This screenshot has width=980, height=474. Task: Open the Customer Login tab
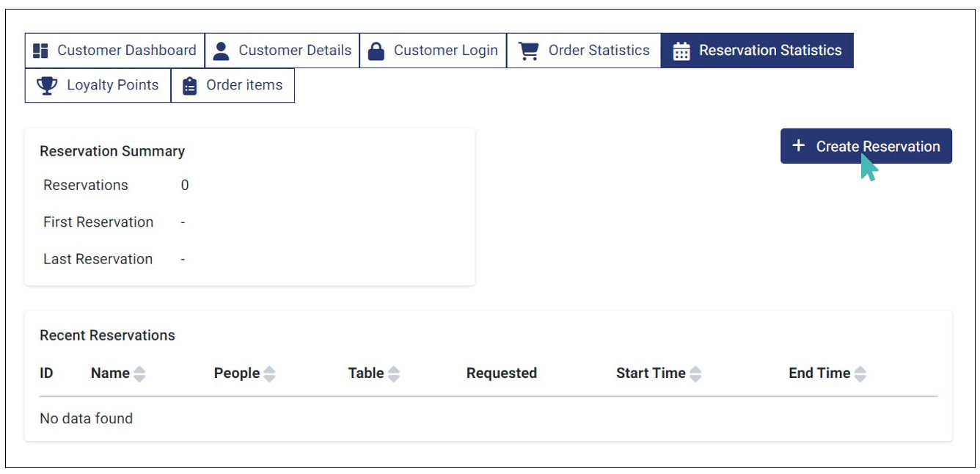pos(433,51)
